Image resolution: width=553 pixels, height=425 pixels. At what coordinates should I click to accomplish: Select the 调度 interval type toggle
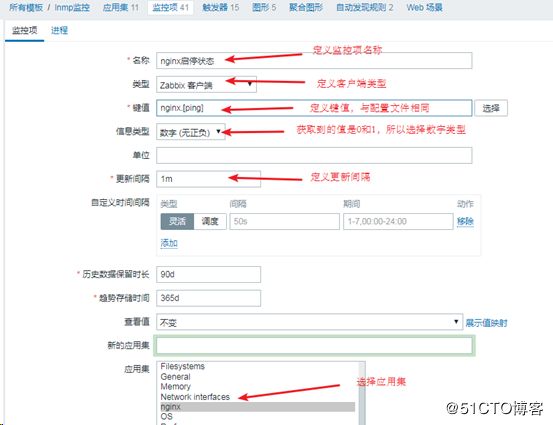[x=210, y=221]
